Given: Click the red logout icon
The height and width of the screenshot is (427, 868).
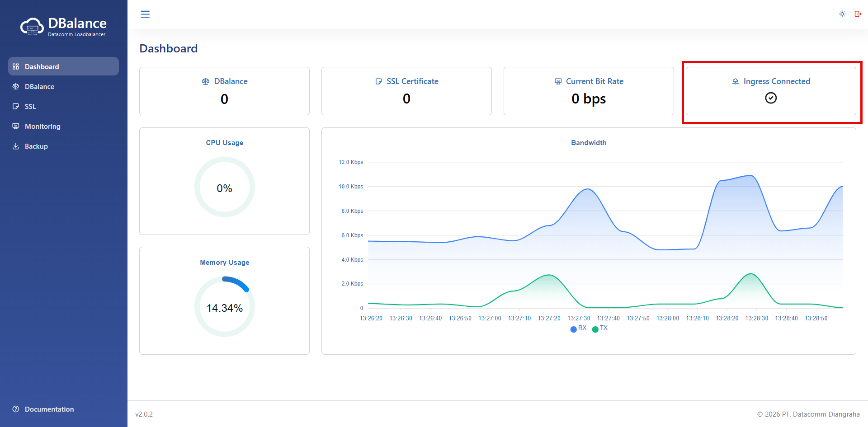Looking at the screenshot, I should (858, 14).
